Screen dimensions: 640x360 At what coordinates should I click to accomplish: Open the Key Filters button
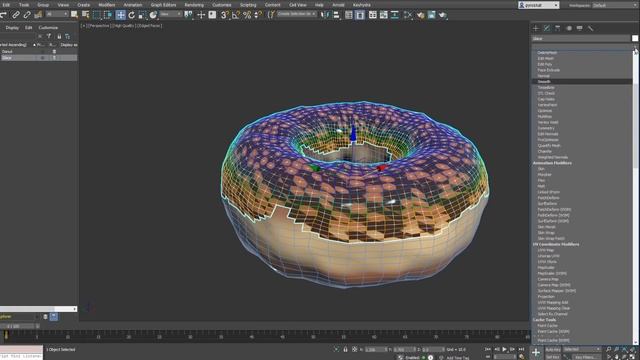coord(586,357)
